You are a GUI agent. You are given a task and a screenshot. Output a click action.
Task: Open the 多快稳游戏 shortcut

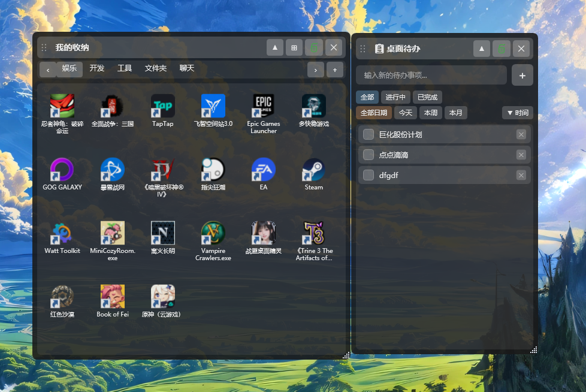[313, 106]
